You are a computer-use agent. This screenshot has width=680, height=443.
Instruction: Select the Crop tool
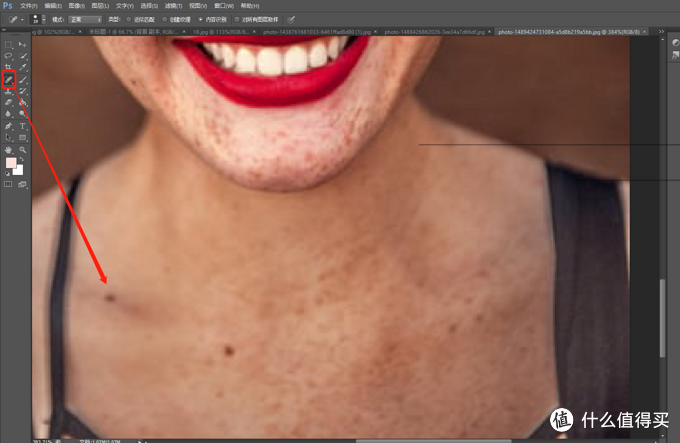pos(8,67)
